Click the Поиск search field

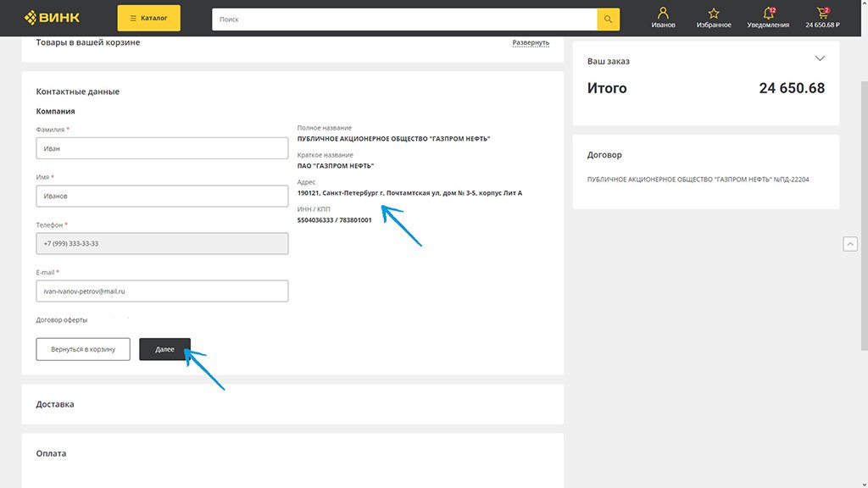(x=404, y=19)
